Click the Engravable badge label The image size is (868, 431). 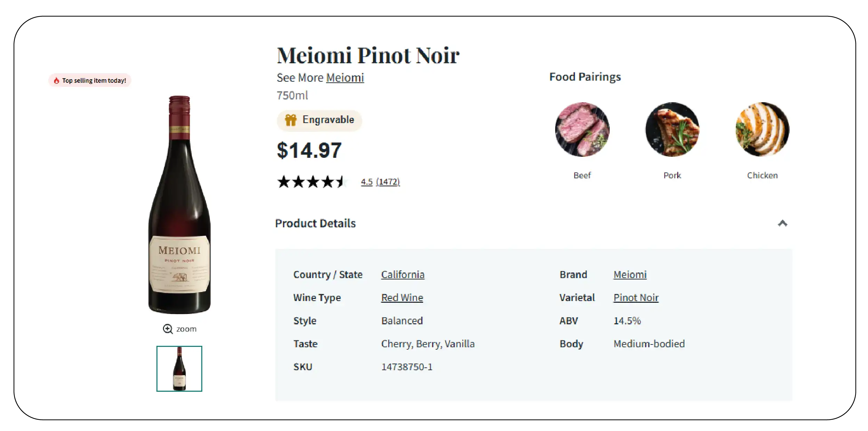point(328,120)
